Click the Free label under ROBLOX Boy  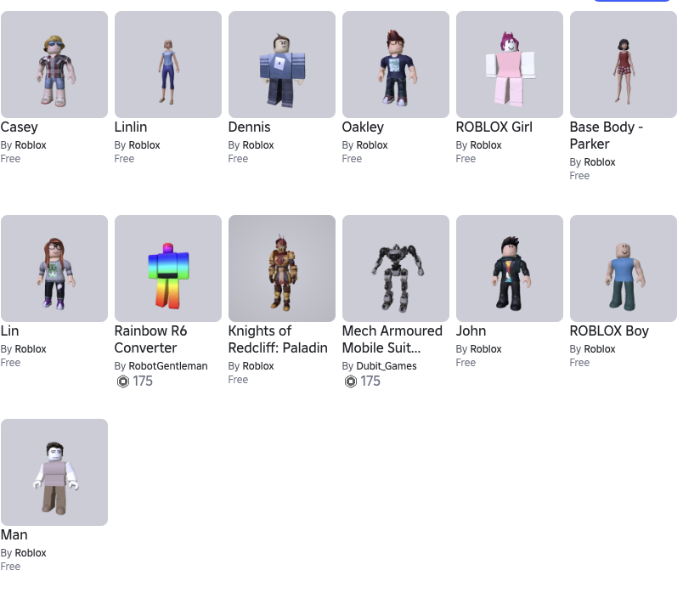coord(580,363)
